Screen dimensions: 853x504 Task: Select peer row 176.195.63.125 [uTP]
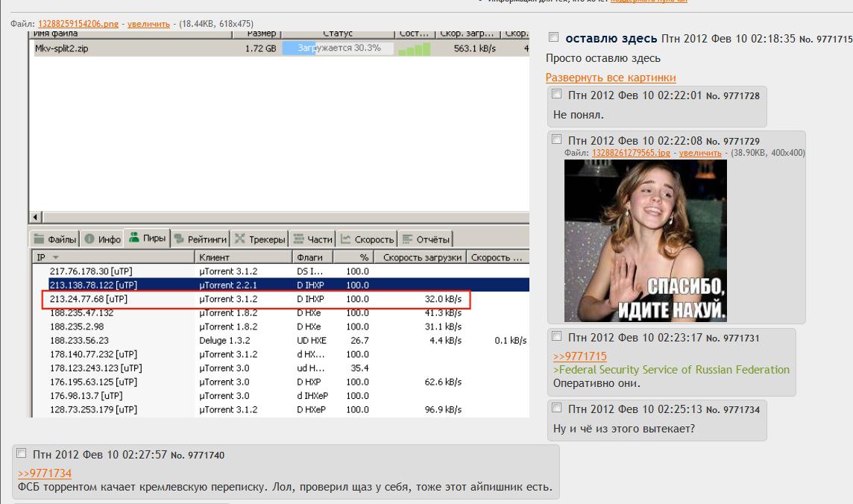(x=280, y=382)
